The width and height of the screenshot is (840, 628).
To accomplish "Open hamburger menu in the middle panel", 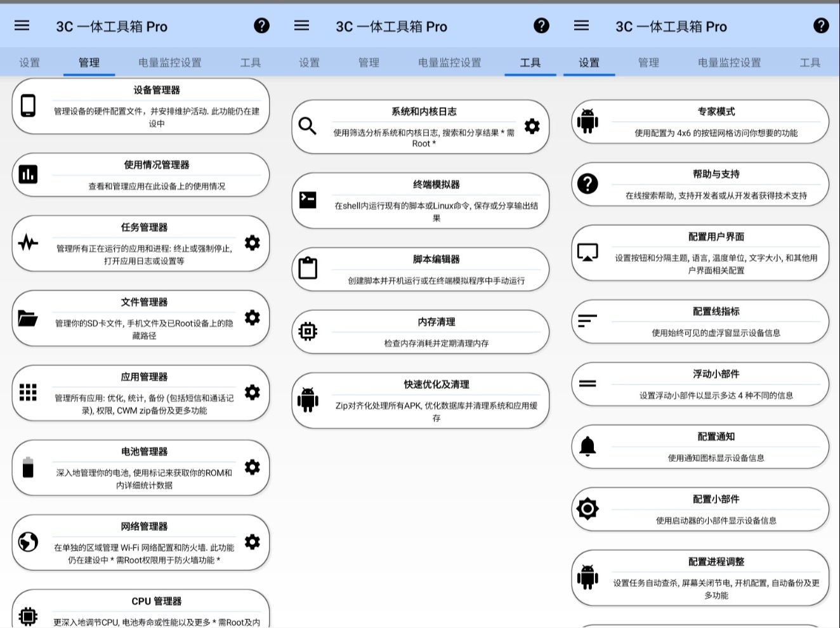I will coord(302,25).
